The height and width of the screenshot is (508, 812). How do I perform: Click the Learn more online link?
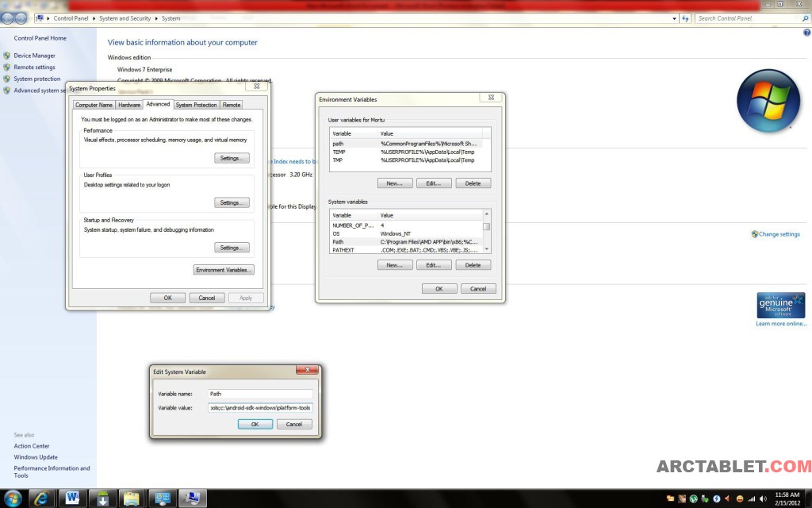click(781, 324)
